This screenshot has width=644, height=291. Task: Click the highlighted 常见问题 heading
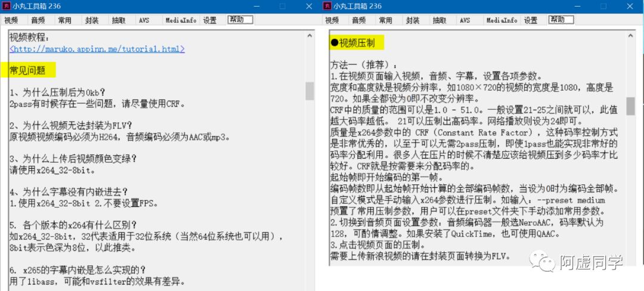[28, 70]
